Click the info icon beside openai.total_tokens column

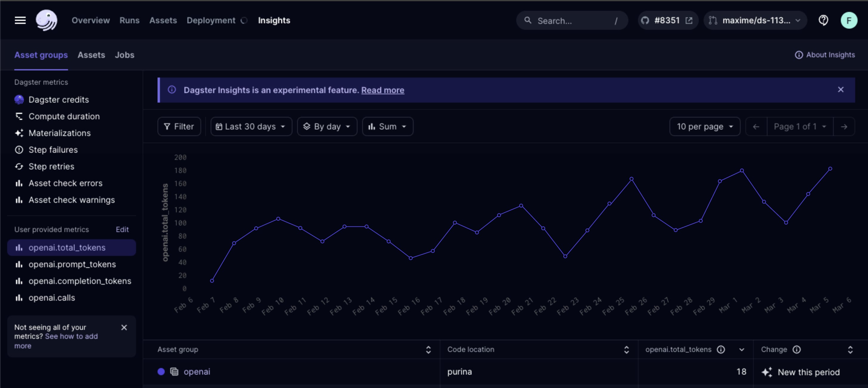[721, 349]
